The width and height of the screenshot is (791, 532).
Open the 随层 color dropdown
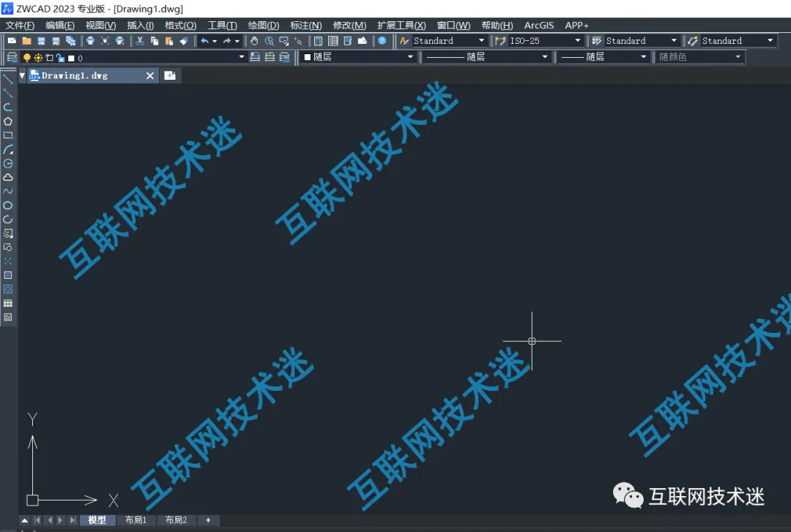pyautogui.click(x=410, y=57)
